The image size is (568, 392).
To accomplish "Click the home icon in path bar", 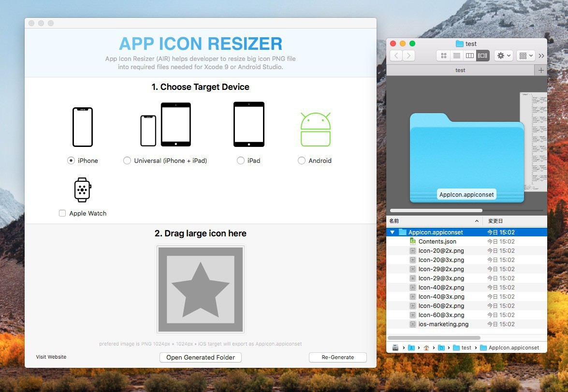I will pos(426,348).
